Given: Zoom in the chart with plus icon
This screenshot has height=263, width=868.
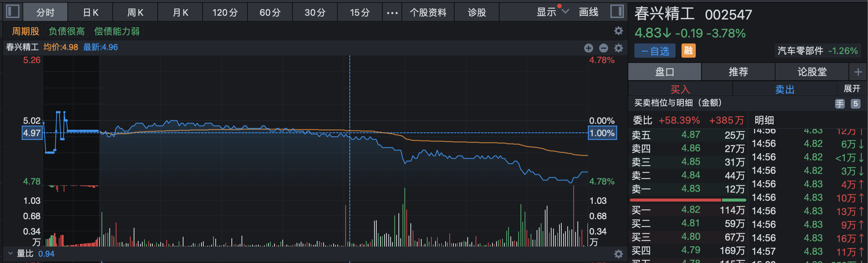Looking at the screenshot, I should pyautogui.click(x=588, y=48).
